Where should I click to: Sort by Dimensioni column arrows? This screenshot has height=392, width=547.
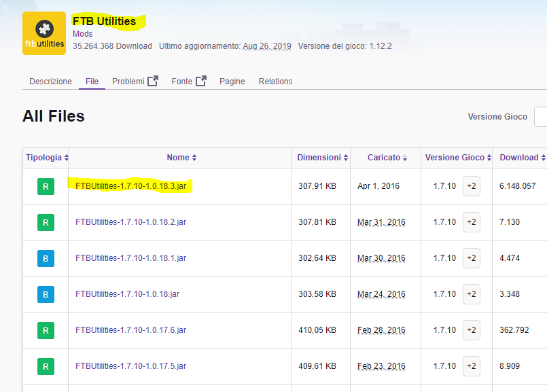(346, 158)
